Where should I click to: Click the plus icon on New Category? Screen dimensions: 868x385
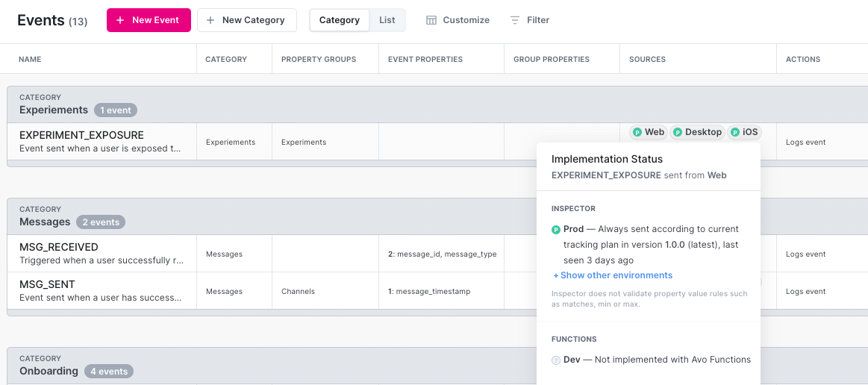point(210,20)
